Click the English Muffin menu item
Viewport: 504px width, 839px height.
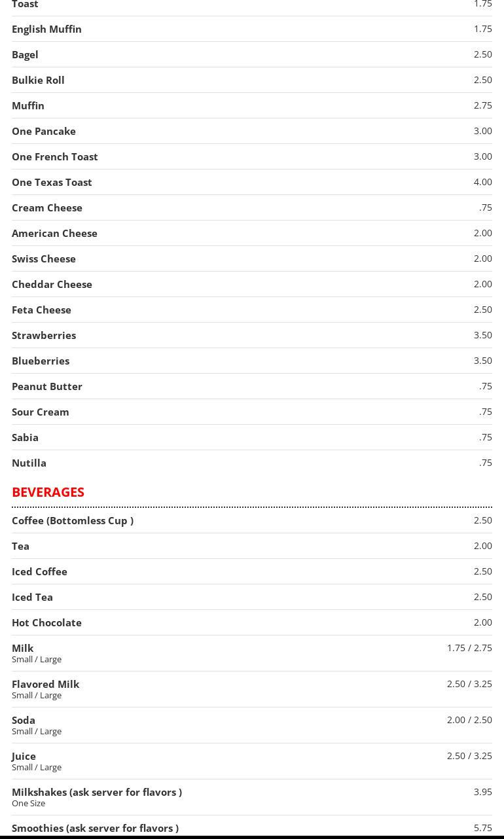46,29
